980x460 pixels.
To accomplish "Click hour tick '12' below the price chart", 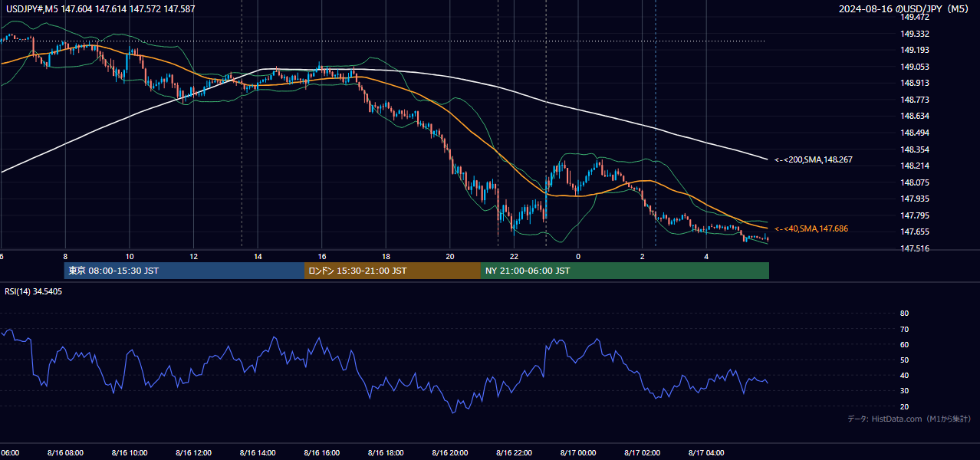I will pyautogui.click(x=193, y=256).
